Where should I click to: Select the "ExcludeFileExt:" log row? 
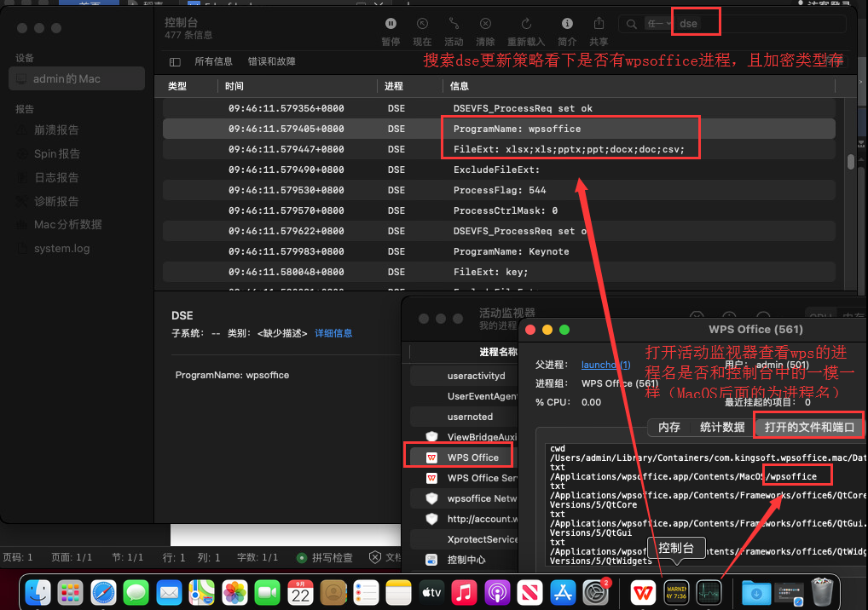click(499, 170)
